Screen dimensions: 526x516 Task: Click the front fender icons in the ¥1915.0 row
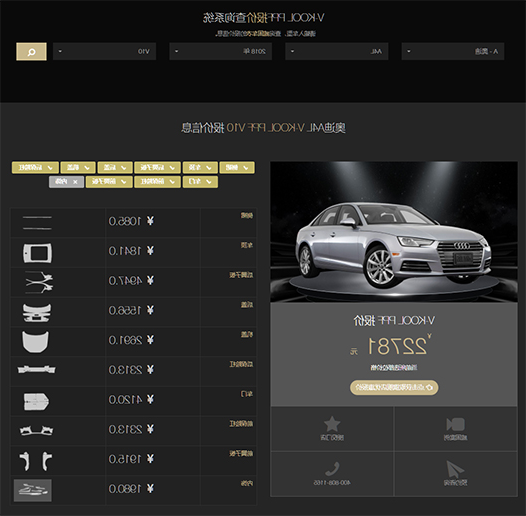[x=36, y=461]
